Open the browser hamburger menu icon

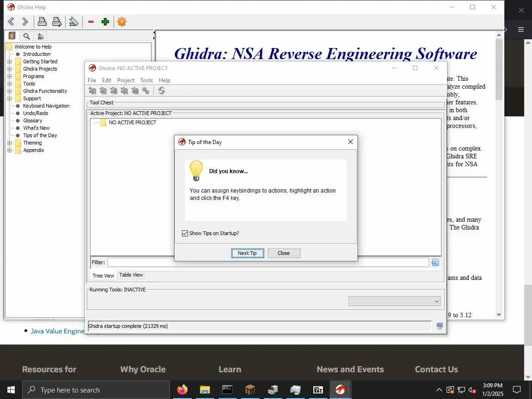tap(521, 30)
